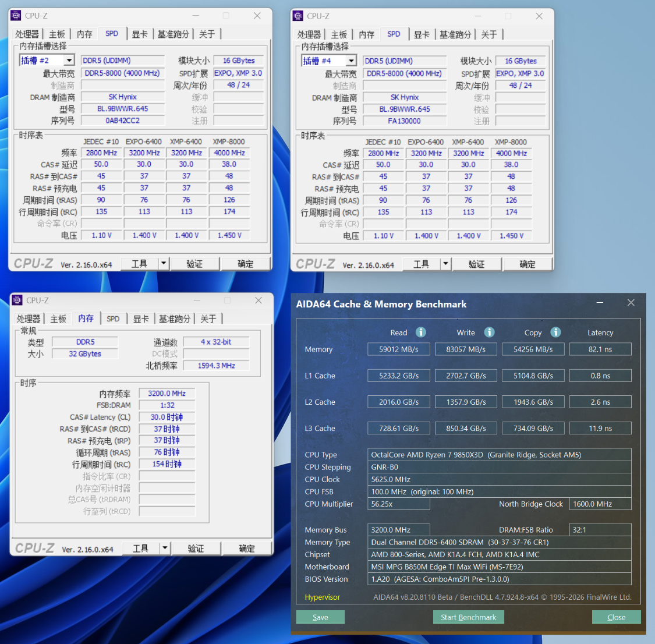Image resolution: width=655 pixels, height=644 pixels.
Task: Click CPU-Z app icon in slot #4 window
Action: pyautogui.click(x=298, y=16)
